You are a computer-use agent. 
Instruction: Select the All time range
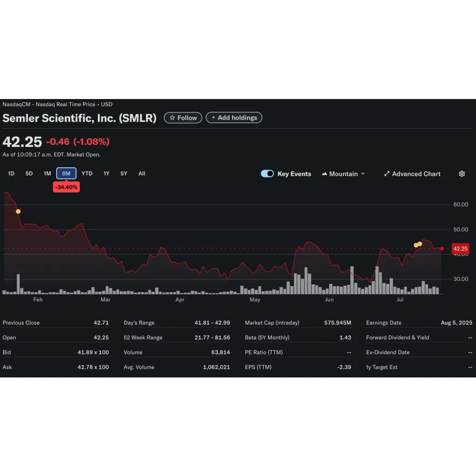[142, 174]
